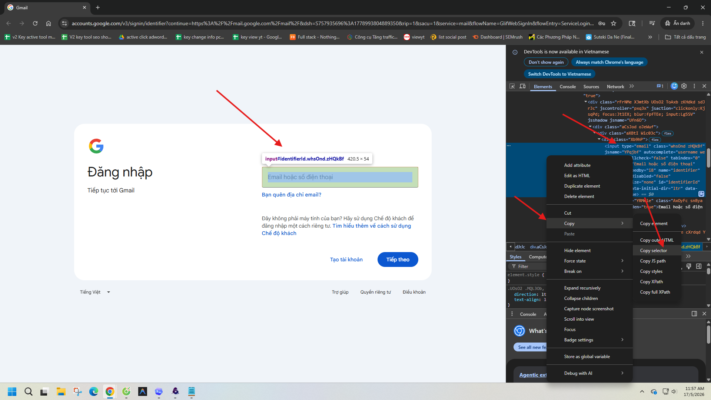Show more bookmarks with the overflow chevron
The image size is (711, 400).
click(650, 37)
